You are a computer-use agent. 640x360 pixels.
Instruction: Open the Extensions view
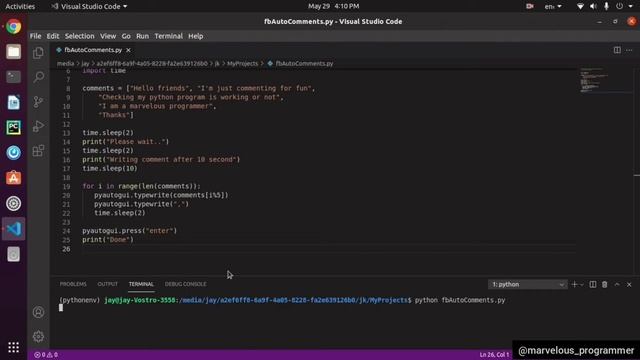38,151
